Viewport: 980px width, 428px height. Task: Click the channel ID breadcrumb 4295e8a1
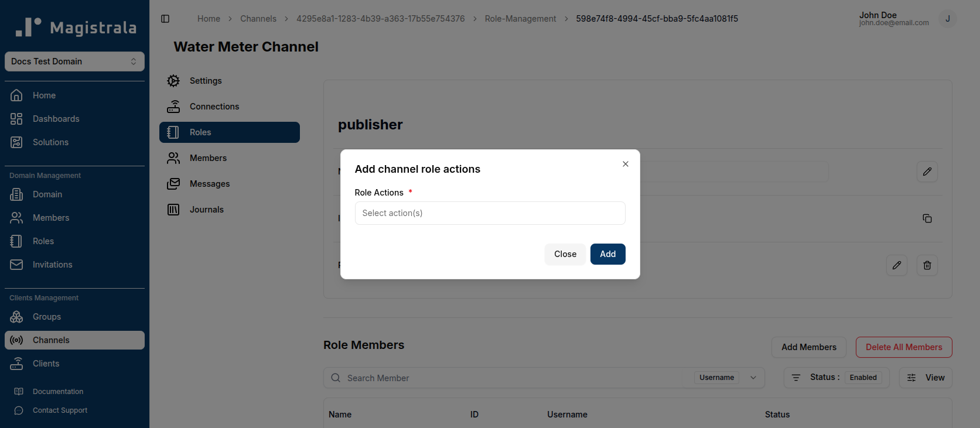(x=381, y=19)
